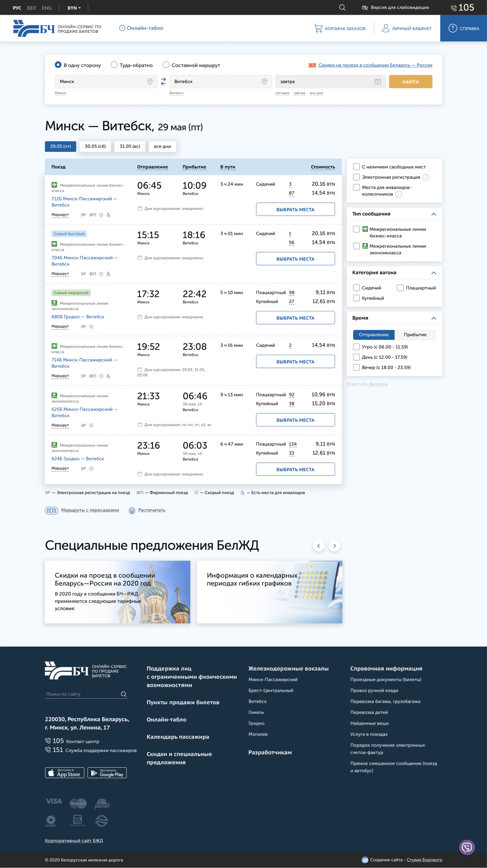
Task: Click the discount ticket icon near Россия link
Action: tap(312, 65)
